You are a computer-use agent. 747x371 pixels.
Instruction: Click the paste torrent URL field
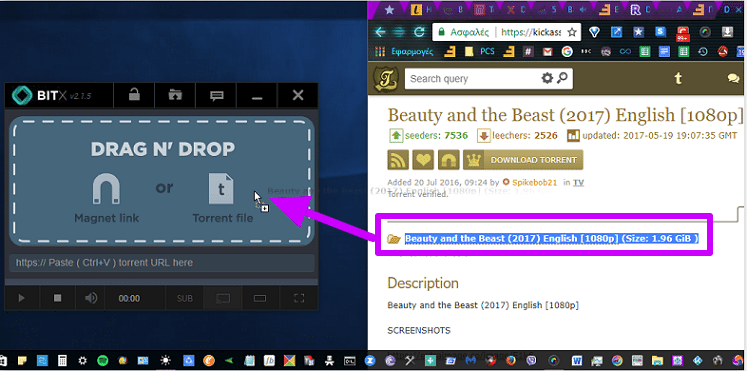pyautogui.click(x=162, y=262)
